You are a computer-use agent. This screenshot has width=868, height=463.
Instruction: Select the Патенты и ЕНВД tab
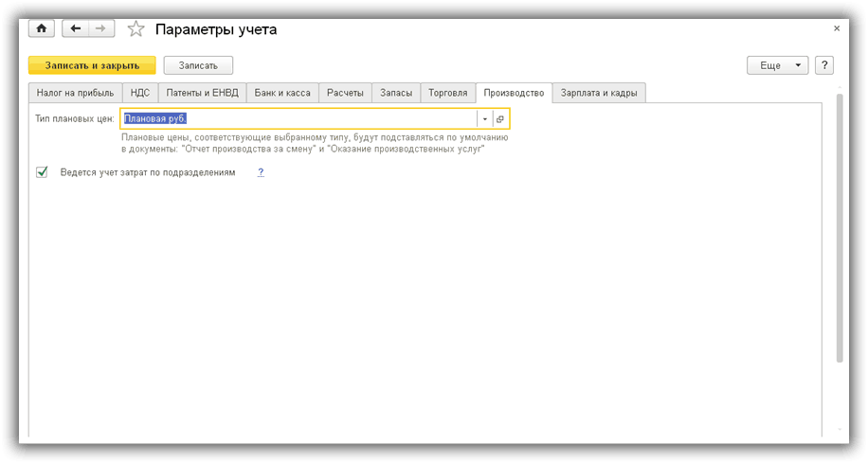point(203,93)
